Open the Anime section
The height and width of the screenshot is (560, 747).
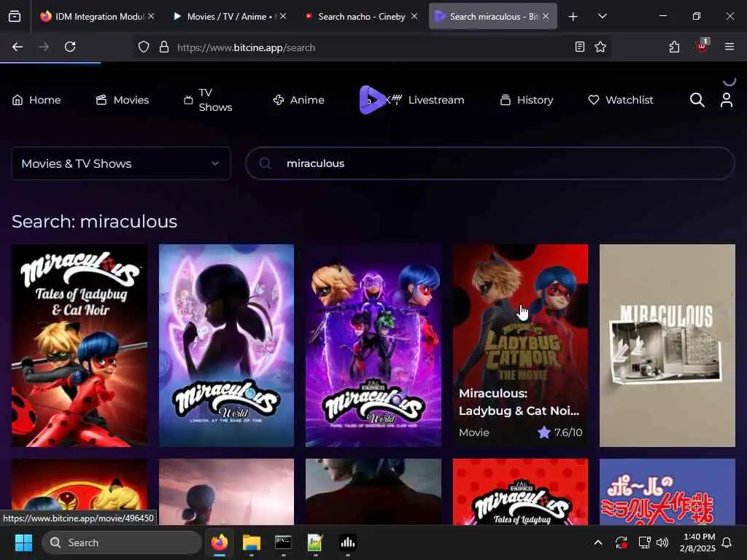tap(298, 100)
